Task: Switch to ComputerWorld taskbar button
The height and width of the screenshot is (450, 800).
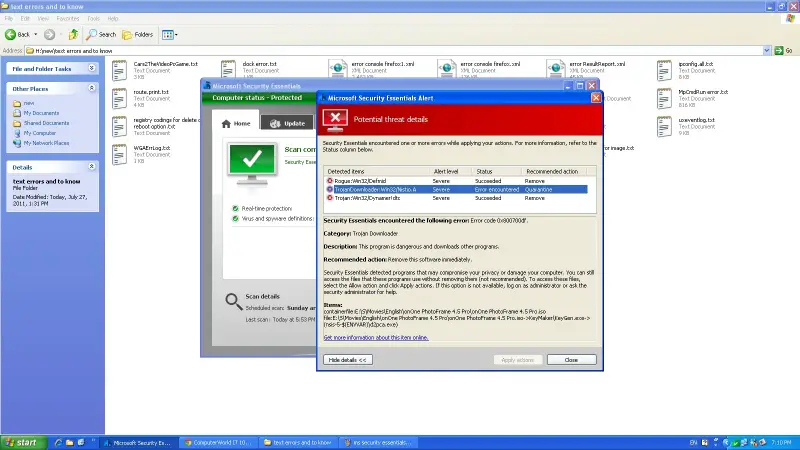Action: 218,442
